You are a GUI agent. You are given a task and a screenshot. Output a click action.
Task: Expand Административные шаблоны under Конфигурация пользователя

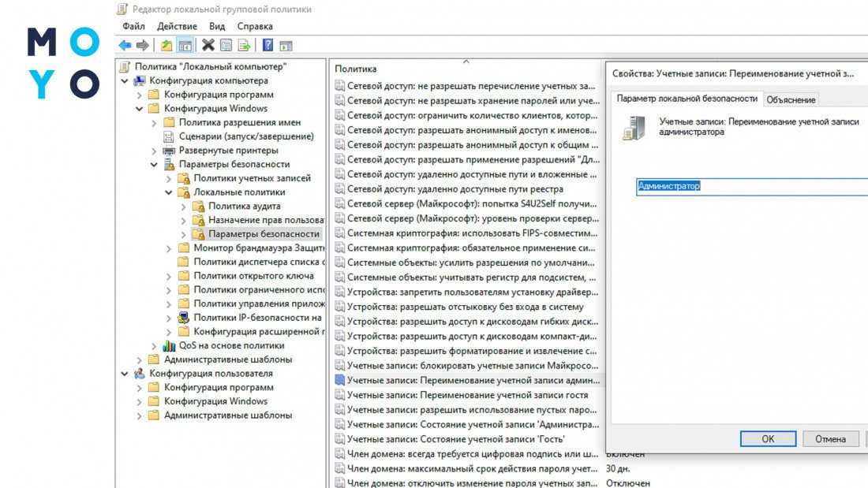(x=140, y=415)
